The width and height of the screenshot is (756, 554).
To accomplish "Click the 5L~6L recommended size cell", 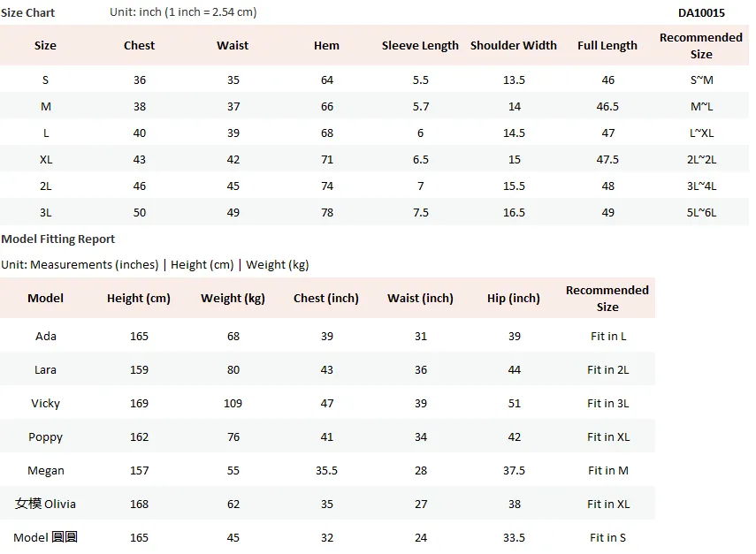I will point(701,212).
